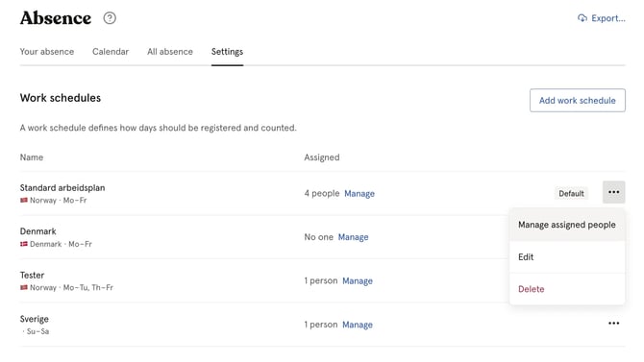
Task: Click Norway flag under Standard arbeidsplan
Action: point(24,201)
